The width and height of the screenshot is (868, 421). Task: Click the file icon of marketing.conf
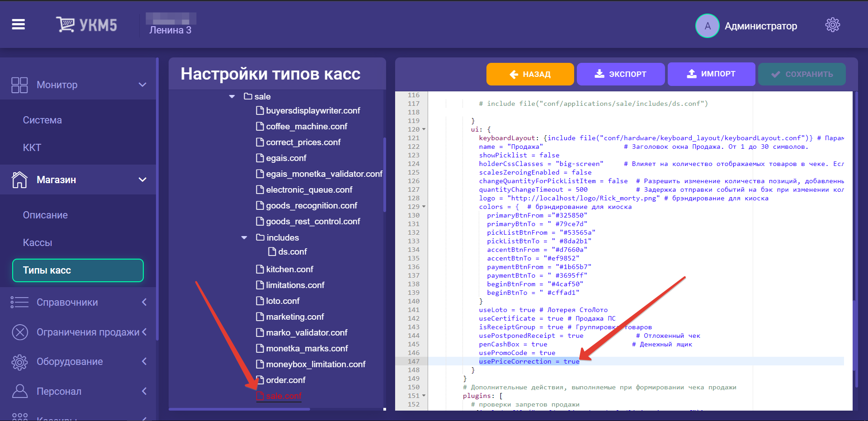point(260,317)
